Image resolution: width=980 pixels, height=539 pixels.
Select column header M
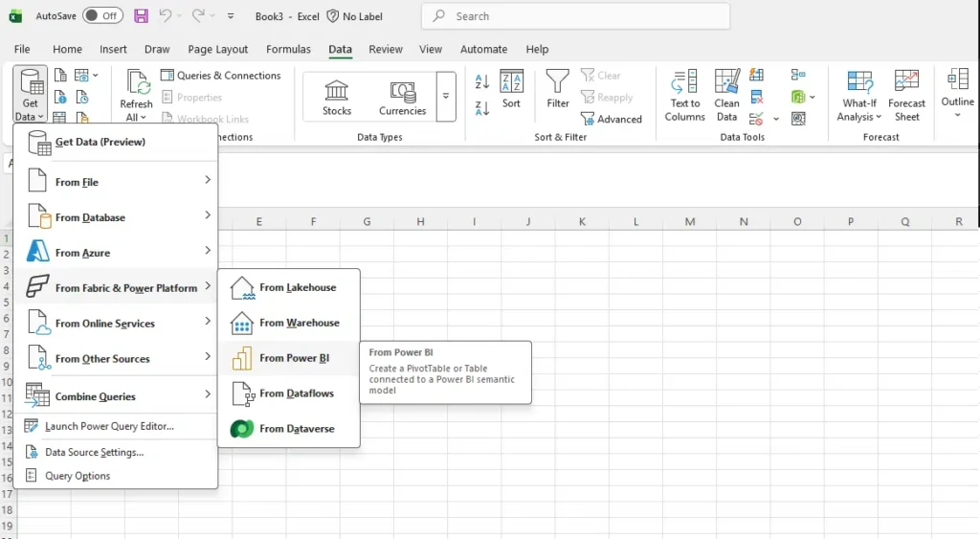click(689, 221)
